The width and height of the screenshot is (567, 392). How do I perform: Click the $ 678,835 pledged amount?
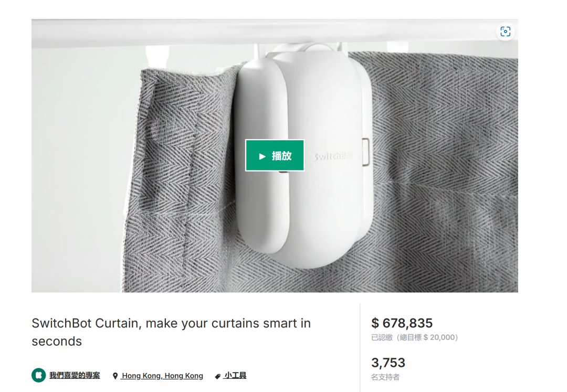(402, 323)
